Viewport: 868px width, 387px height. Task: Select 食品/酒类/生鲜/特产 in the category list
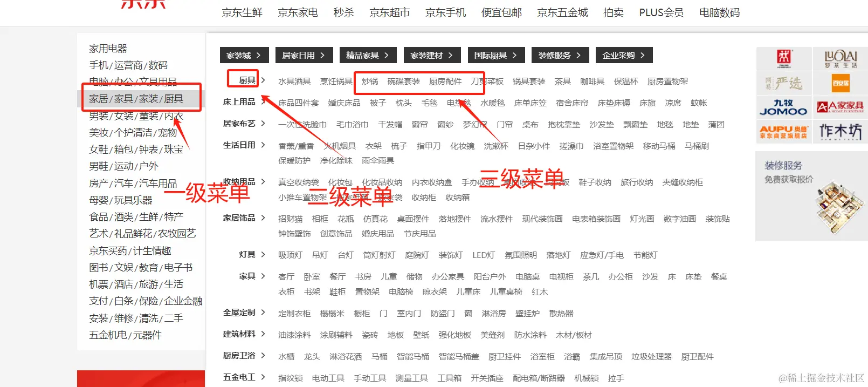(136, 217)
